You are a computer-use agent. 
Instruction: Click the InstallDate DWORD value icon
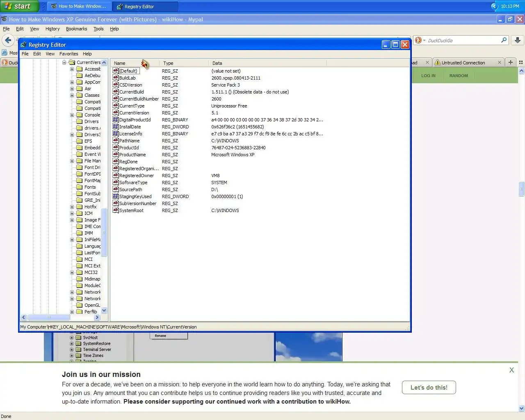coord(116,126)
